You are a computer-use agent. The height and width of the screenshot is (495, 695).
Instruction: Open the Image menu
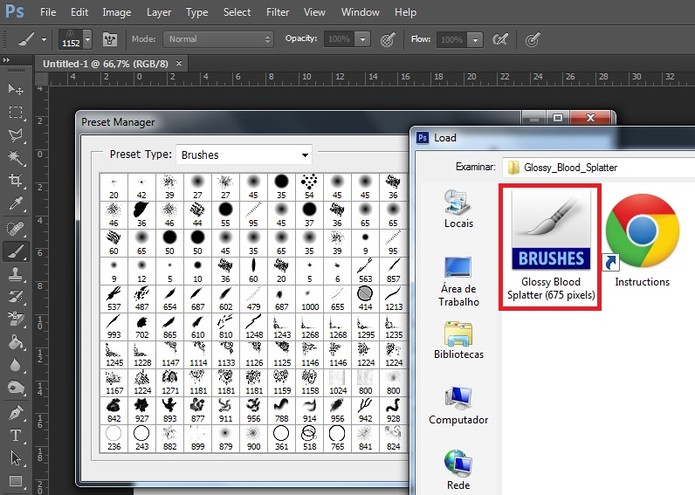point(117,12)
